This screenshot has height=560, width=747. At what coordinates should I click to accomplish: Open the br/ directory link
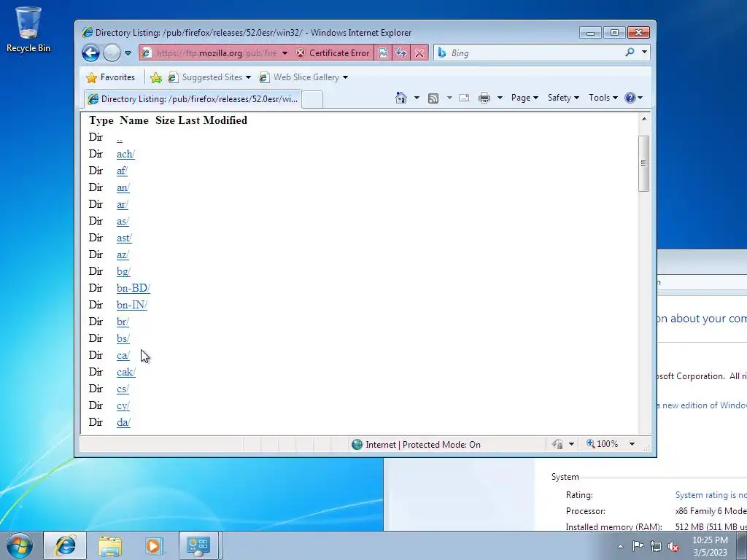(x=123, y=322)
